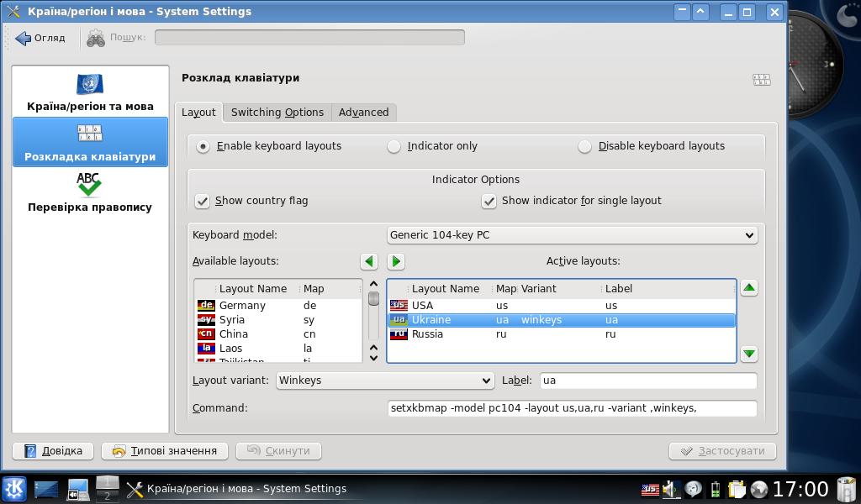Click the Russia flag in active layouts
Screen dimensions: 861x504
[399, 334]
